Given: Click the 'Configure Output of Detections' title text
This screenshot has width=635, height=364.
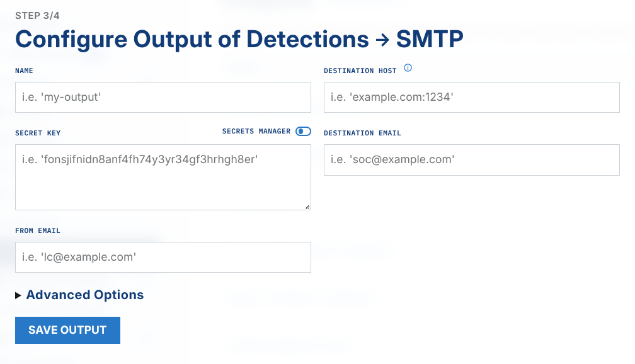Looking at the screenshot, I should coord(192,39).
